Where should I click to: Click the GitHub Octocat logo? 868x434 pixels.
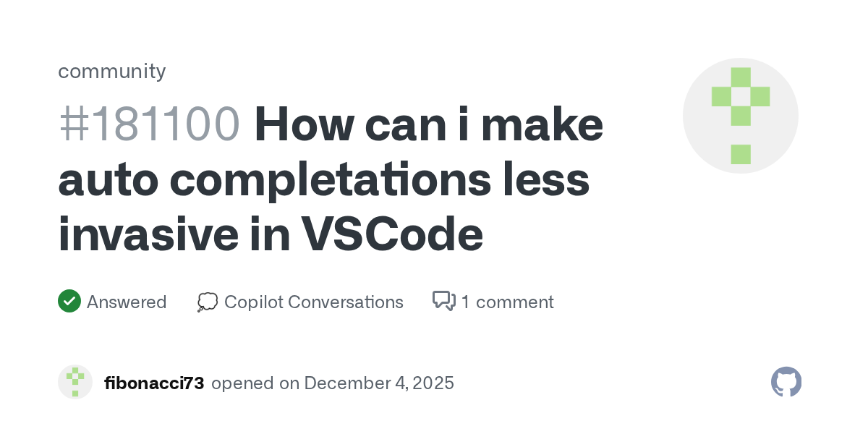(x=786, y=382)
